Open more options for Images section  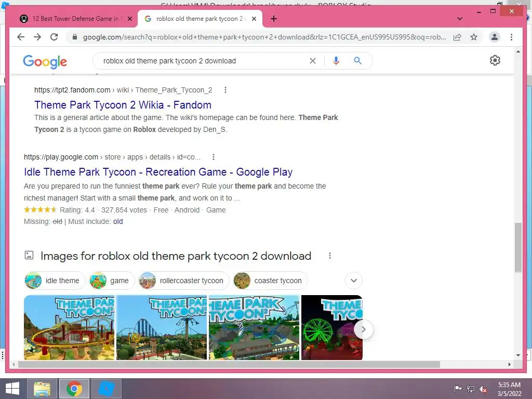point(330,256)
